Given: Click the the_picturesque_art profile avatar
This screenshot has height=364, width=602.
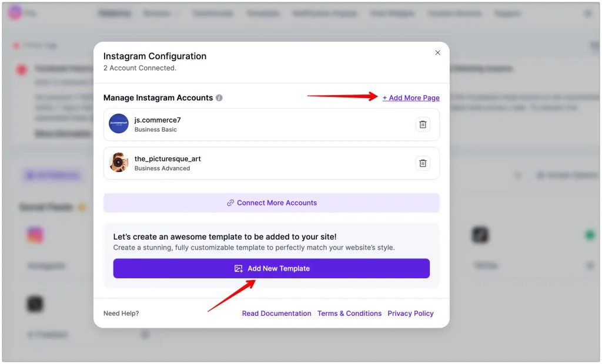Looking at the screenshot, I should point(119,162).
